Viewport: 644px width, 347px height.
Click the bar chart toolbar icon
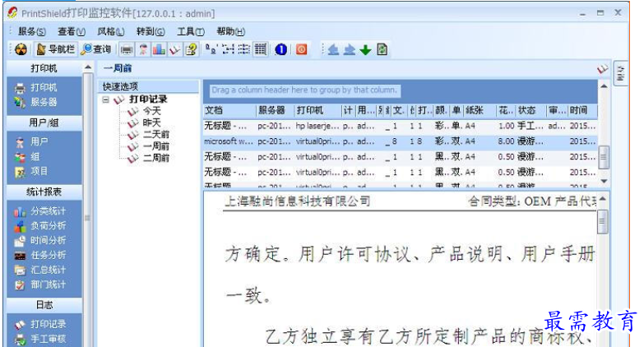[159, 49]
